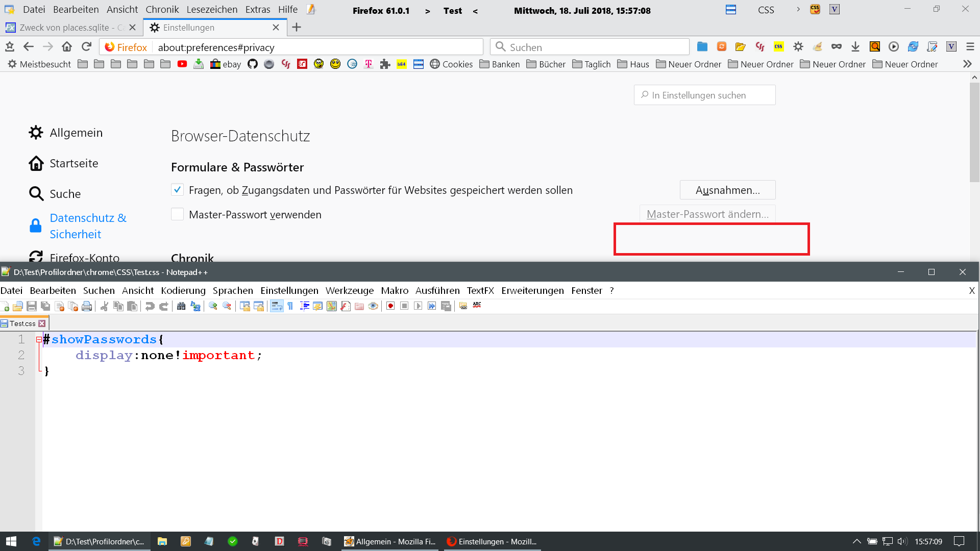The width and height of the screenshot is (980, 551).
Task: Switch to Zweck von places.sqlite tab
Action: 65,28
